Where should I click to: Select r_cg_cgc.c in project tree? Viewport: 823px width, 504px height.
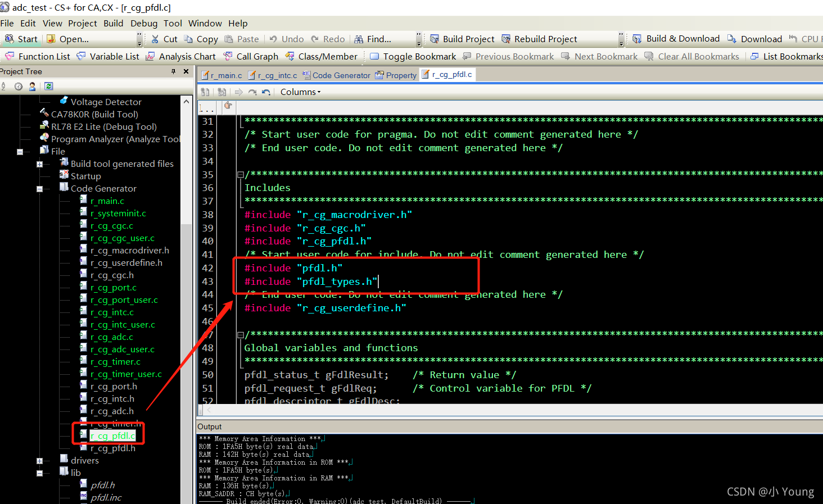click(112, 226)
